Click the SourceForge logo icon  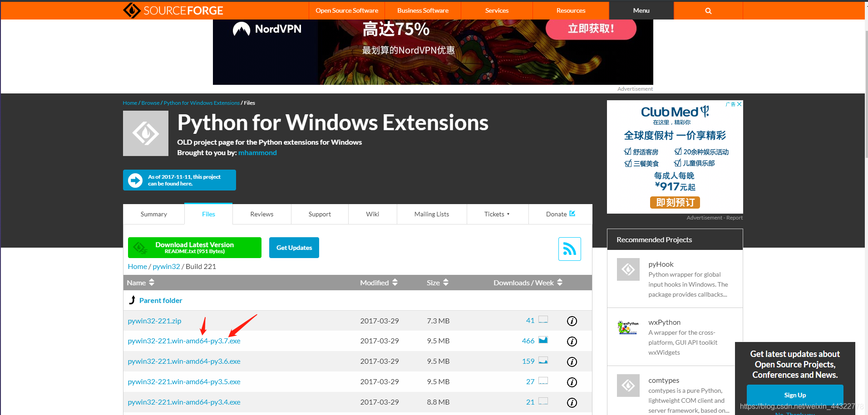click(132, 10)
